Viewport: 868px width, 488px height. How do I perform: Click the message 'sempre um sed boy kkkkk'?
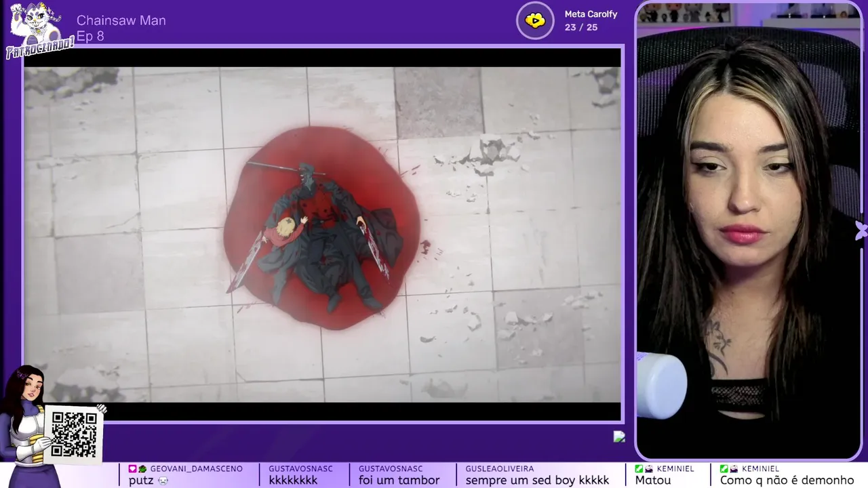(537, 481)
